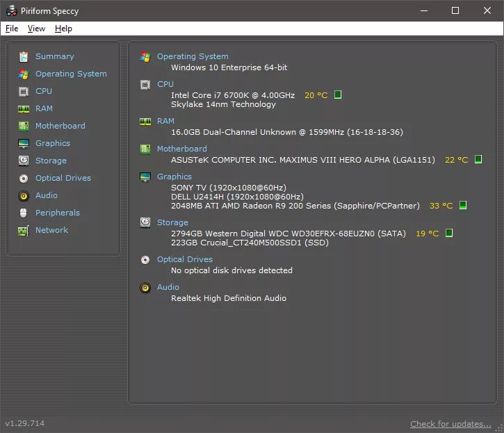The height and width of the screenshot is (433, 504).
Task: Click the SONY TV display entry
Action: click(x=229, y=188)
